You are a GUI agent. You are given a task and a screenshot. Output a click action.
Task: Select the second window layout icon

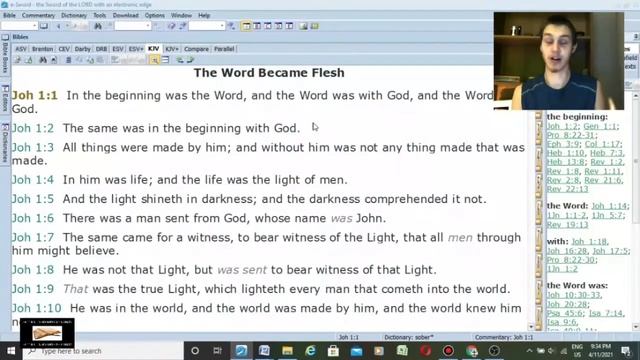tap(257, 26)
